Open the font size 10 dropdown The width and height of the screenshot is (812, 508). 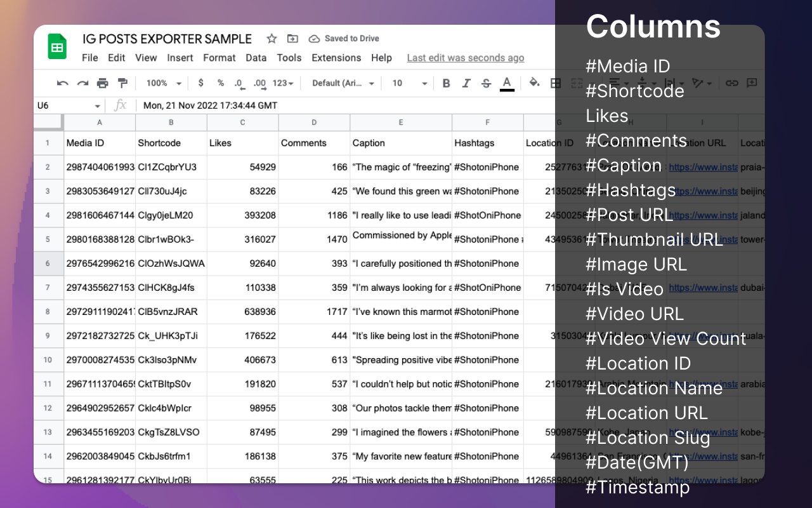point(409,83)
